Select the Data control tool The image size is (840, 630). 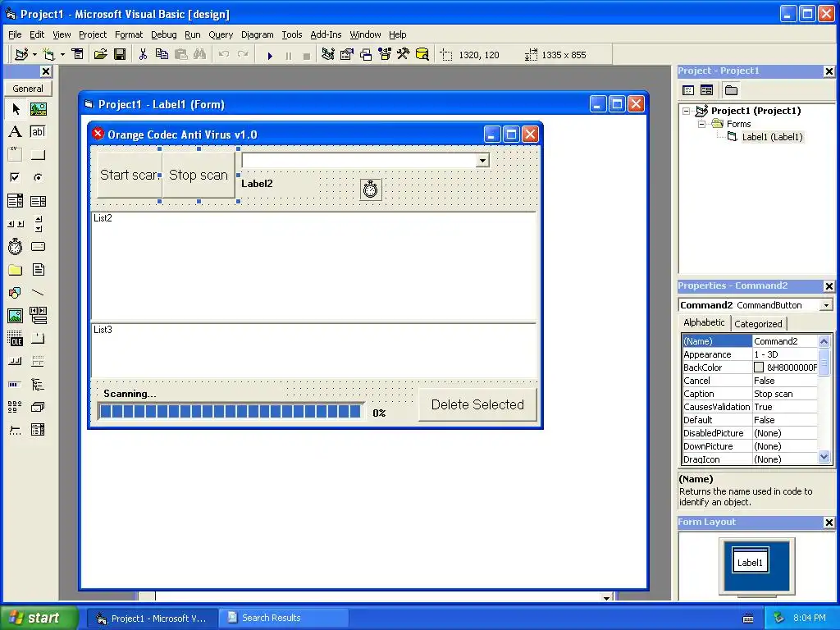38,316
